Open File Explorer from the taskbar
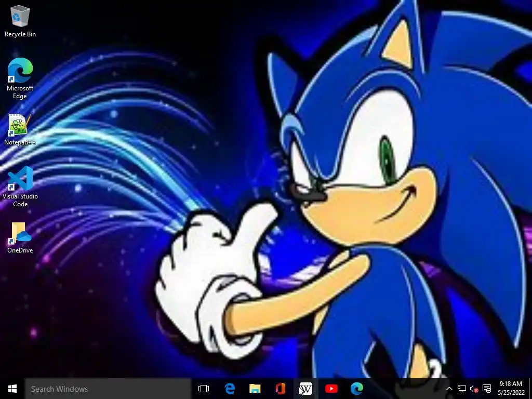Viewport: 532px width, 399px height. (x=255, y=389)
